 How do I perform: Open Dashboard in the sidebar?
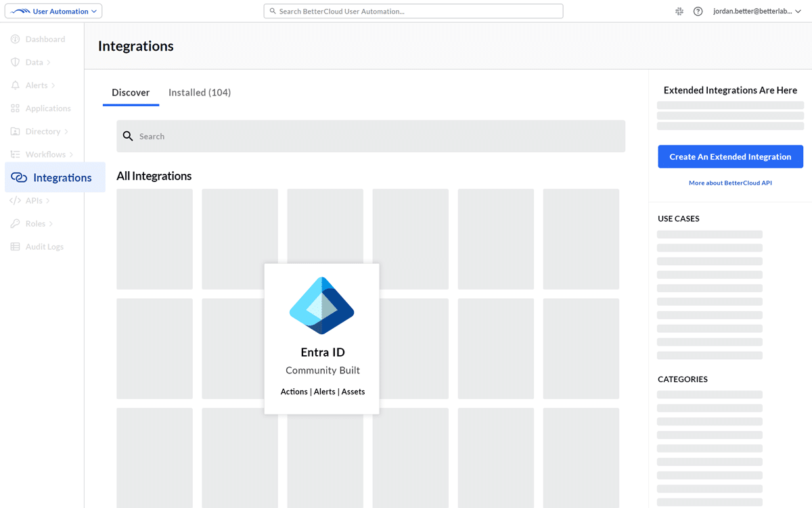click(45, 39)
